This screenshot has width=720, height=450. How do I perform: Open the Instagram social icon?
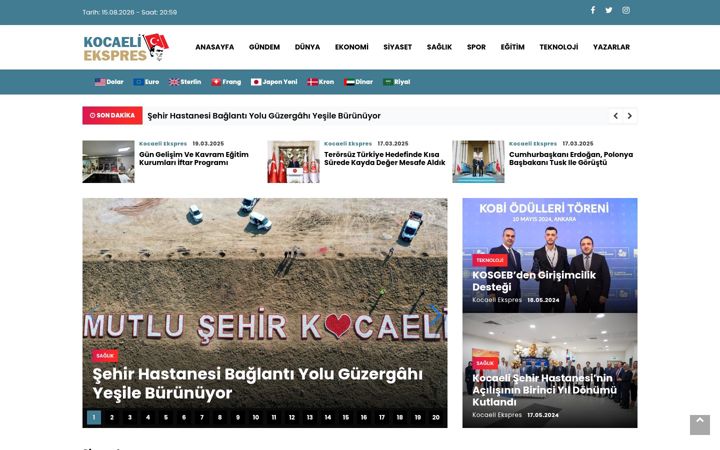(x=626, y=10)
